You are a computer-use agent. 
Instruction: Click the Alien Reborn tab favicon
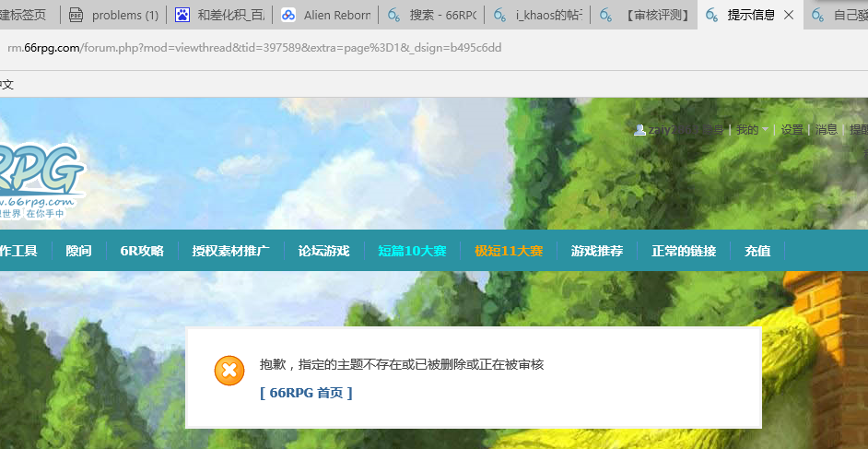coord(287,15)
